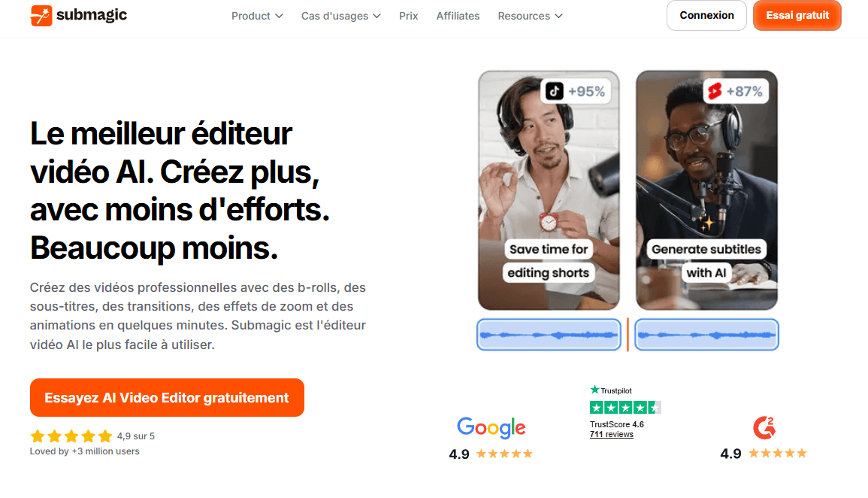Open the Affiliates menu item
The image size is (868, 498).
(x=458, y=16)
